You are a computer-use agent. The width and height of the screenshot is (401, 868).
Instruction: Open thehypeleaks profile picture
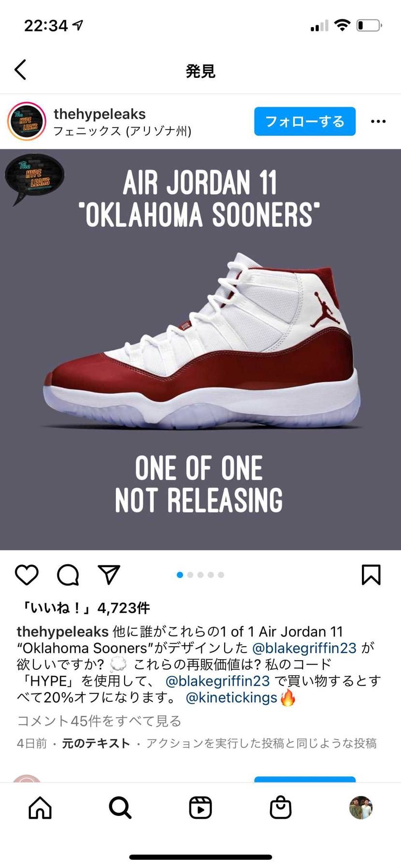coord(27,121)
